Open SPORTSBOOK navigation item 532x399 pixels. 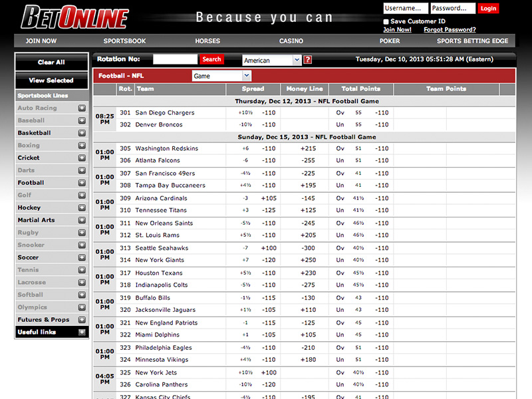124,41
